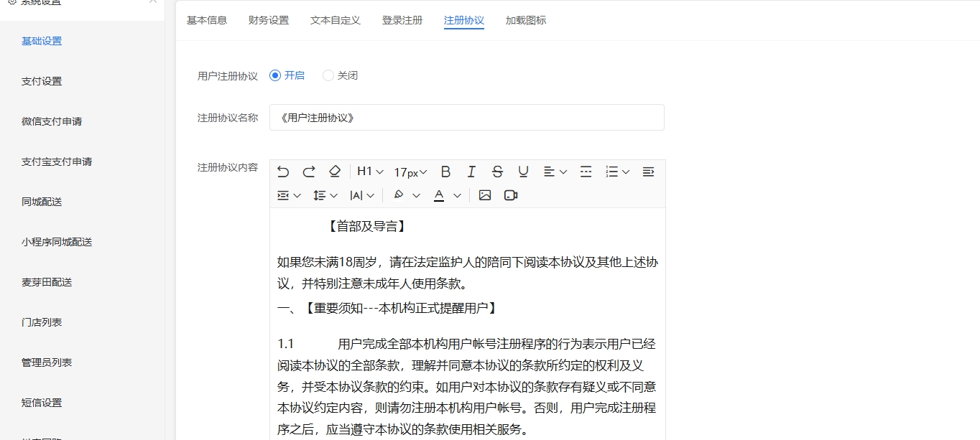Toggle italic formatting

coord(471,172)
